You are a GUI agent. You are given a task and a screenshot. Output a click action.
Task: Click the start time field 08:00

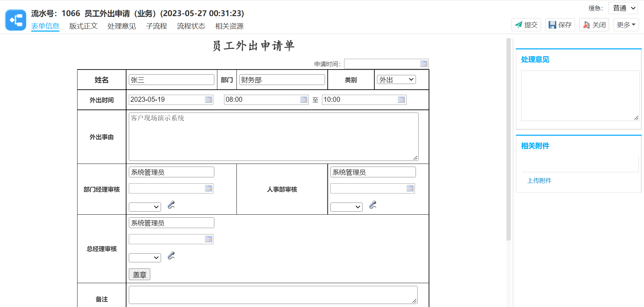click(266, 100)
